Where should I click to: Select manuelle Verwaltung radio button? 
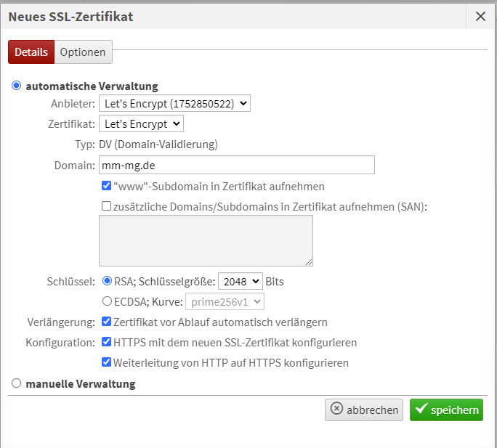pyautogui.click(x=17, y=383)
